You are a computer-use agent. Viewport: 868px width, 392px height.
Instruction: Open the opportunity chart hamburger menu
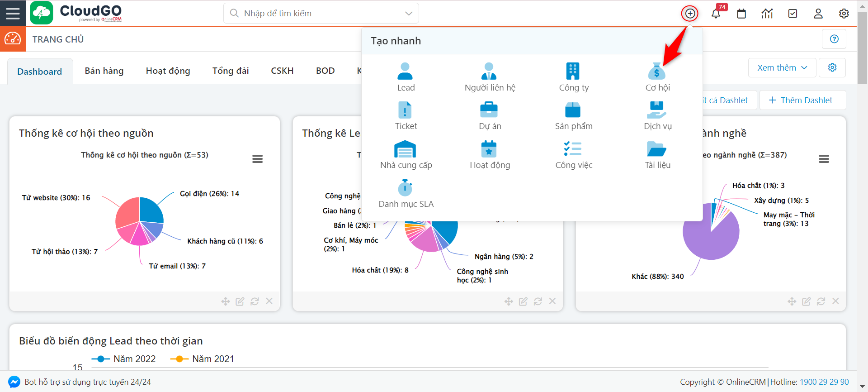coord(257,159)
